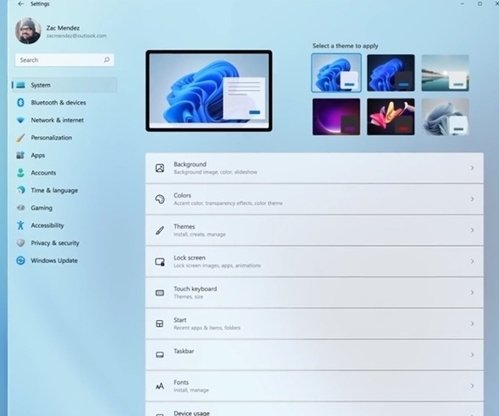Click the Apps icon in sidebar

(21, 155)
